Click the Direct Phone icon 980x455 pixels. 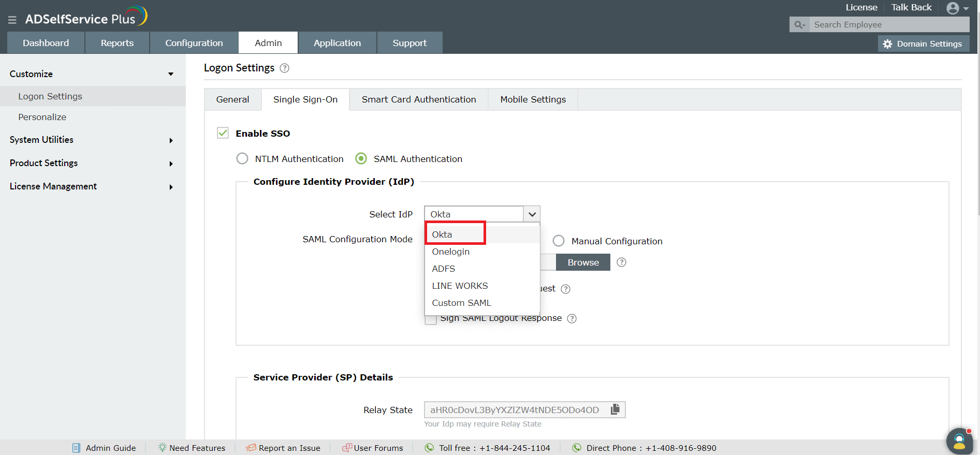tap(577, 448)
